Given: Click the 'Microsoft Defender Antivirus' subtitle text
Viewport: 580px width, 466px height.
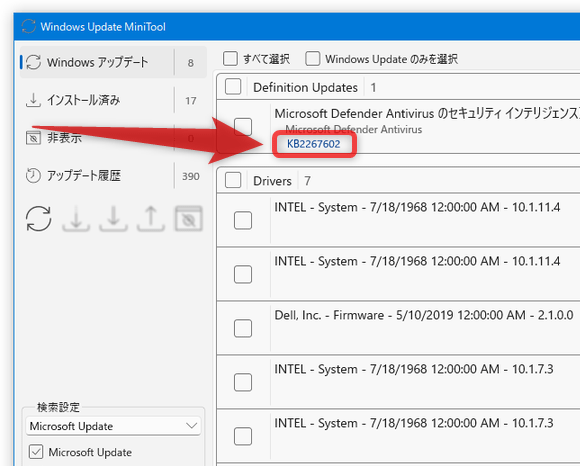Looking at the screenshot, I should [354, 129].
